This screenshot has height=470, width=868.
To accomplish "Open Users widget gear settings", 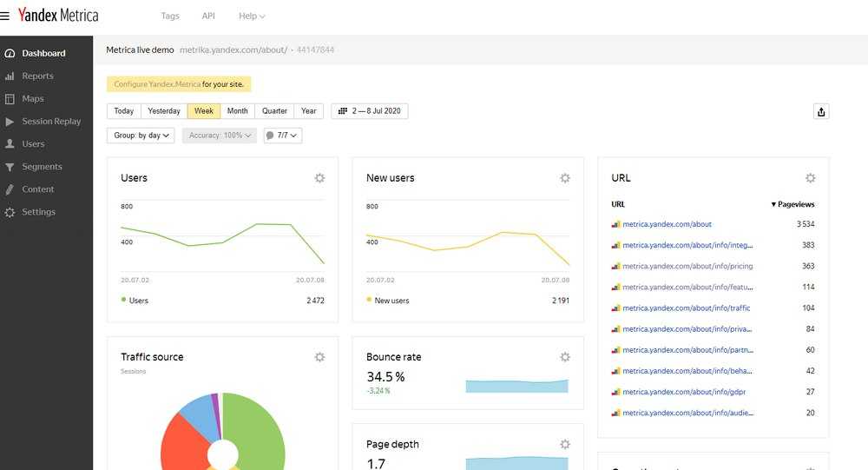I will point(319,178).
